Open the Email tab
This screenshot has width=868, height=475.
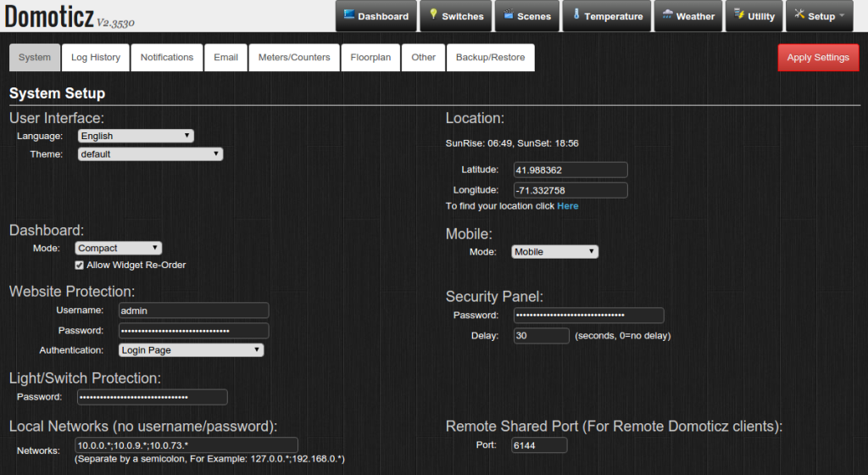pyautogui.click(x=225, y=58)
